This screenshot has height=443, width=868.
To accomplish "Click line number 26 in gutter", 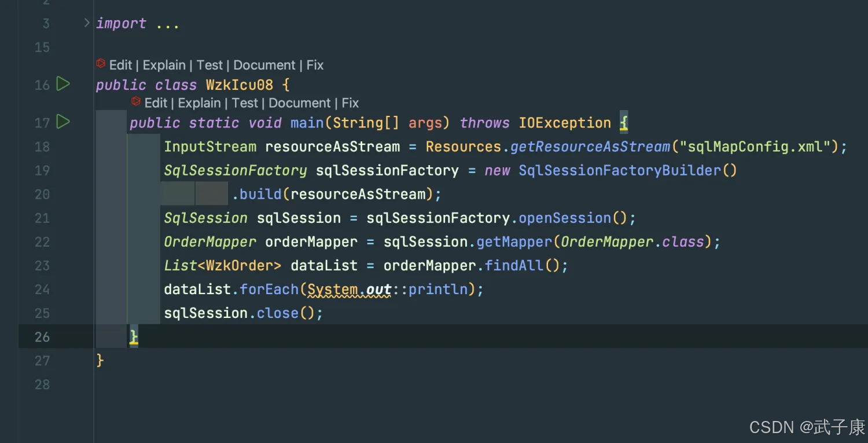I will tap(42, 336).
